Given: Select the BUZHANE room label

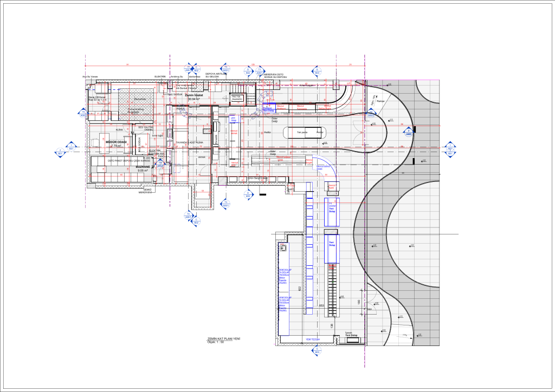Looking at the screenshot, I should 143,166.
